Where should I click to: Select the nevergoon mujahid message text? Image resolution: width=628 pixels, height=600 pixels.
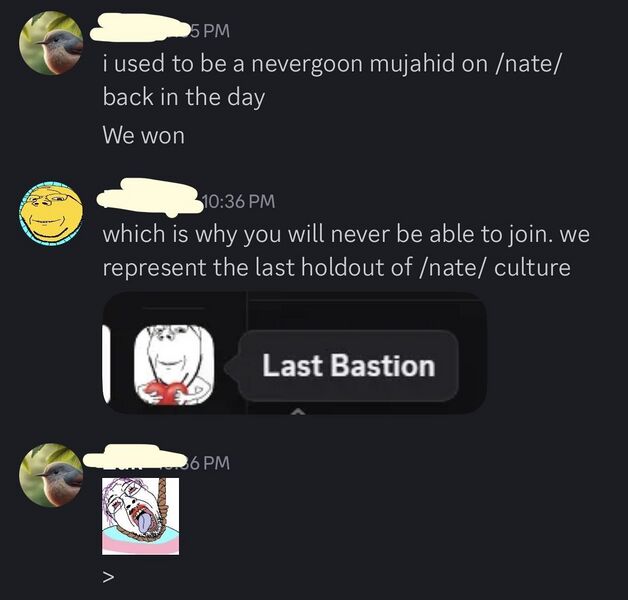[331, 80]
